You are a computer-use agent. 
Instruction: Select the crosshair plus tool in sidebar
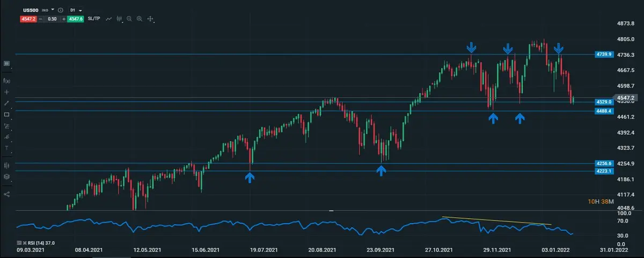[6, 92]
